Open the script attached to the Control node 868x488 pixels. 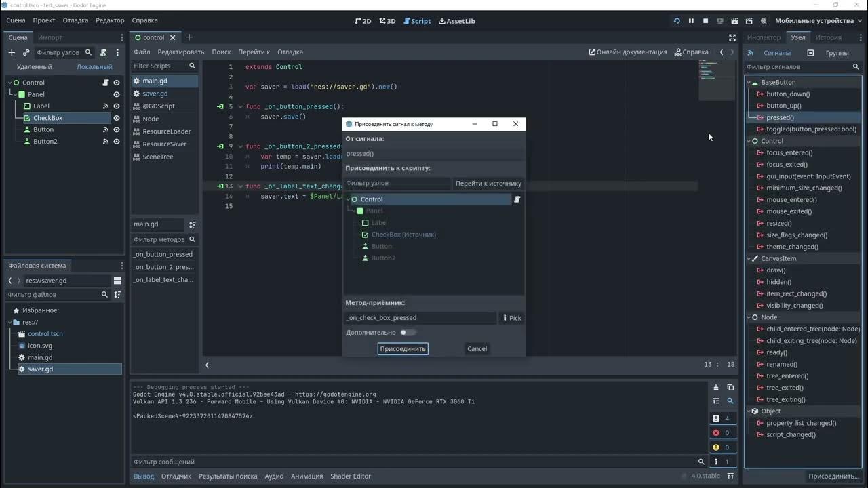pyautogui.click(x=106, y=83)
